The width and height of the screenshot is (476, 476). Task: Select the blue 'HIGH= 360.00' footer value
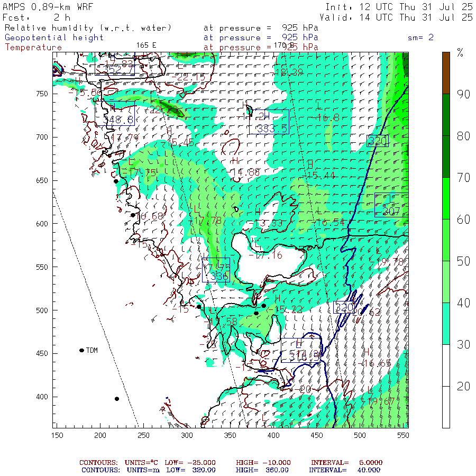[x=262, y=470]
